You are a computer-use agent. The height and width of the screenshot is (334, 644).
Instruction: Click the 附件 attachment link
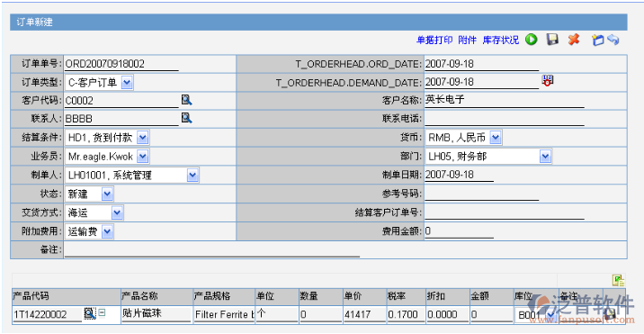coord(468,40)
